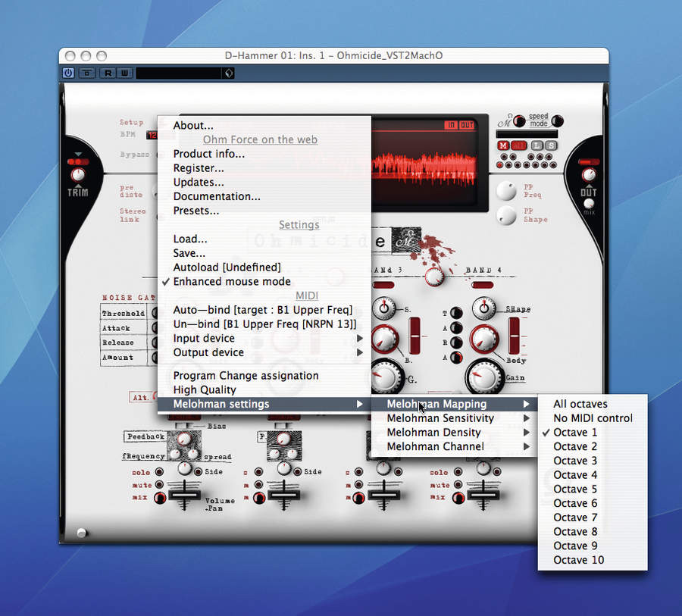
Task: Click the first band volume fader
Action: tap(184, 495)
